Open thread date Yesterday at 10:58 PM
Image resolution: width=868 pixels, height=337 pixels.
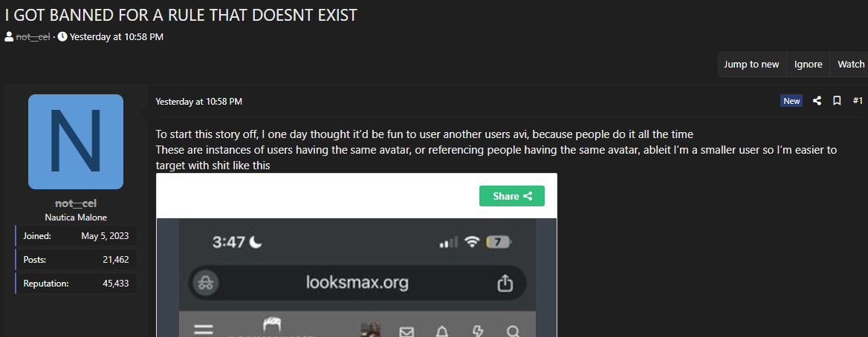(116, 37)
